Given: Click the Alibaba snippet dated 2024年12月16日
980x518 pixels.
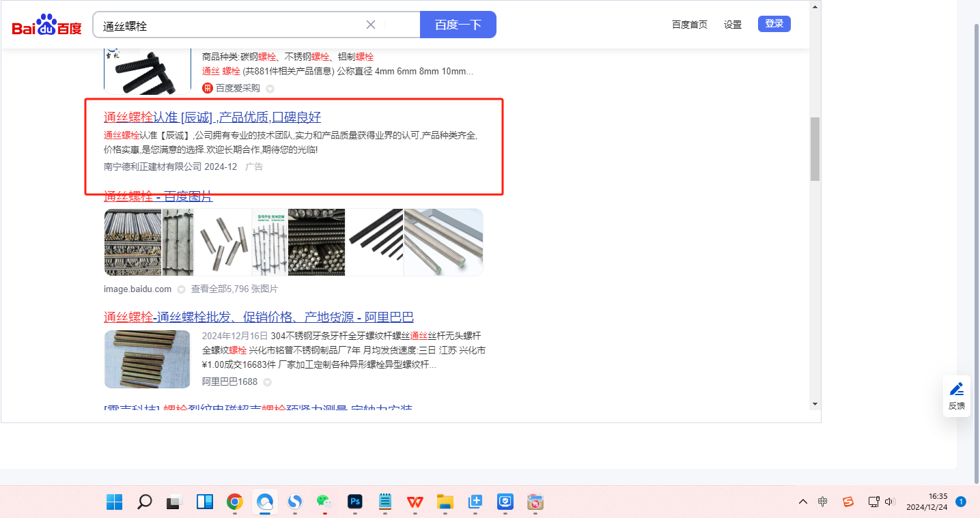Looking at the screenshot, I should pyautogui.click(x=344, y=350).
